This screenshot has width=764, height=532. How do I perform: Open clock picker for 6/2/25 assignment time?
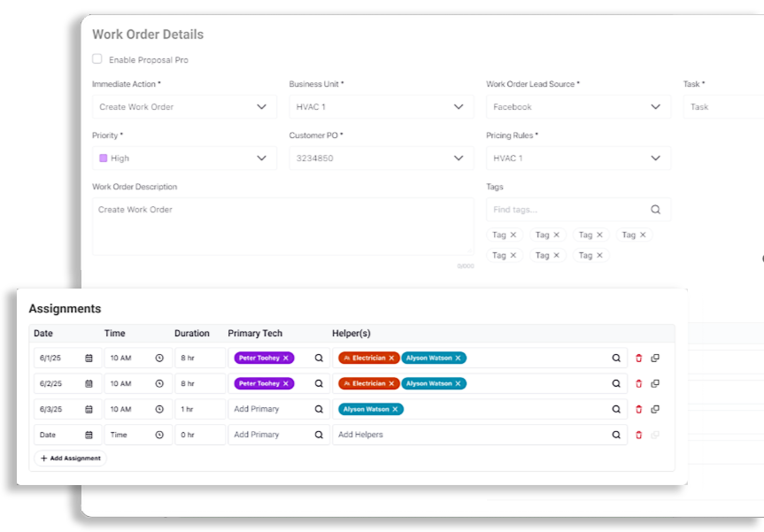pos(159,384)
